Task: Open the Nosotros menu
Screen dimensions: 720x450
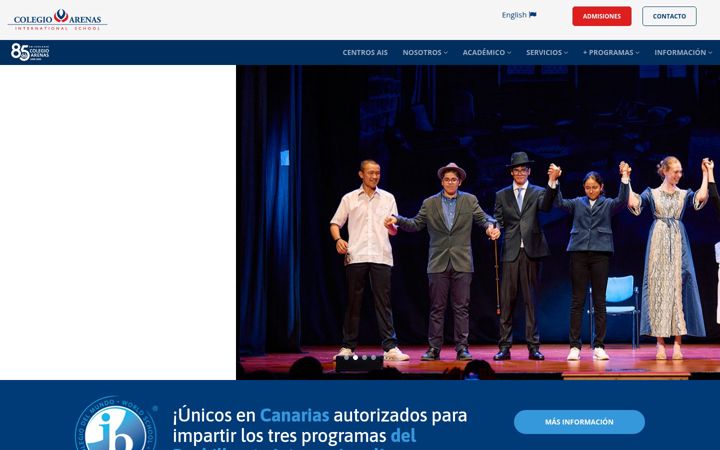Action: tap(425, 52)
